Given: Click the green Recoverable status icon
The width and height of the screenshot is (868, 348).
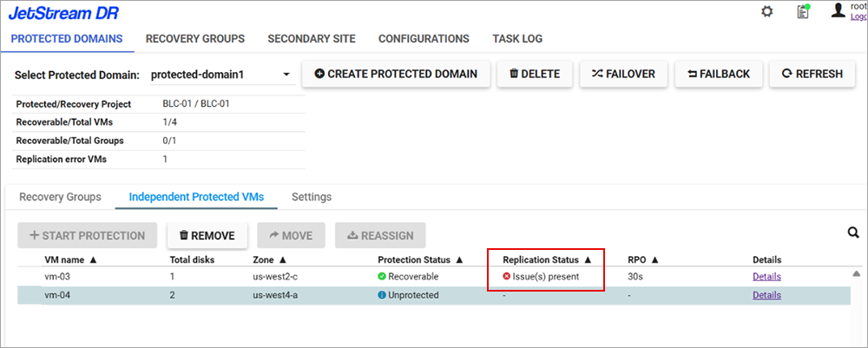Looking at the screenshot, I should coord(382,277).
